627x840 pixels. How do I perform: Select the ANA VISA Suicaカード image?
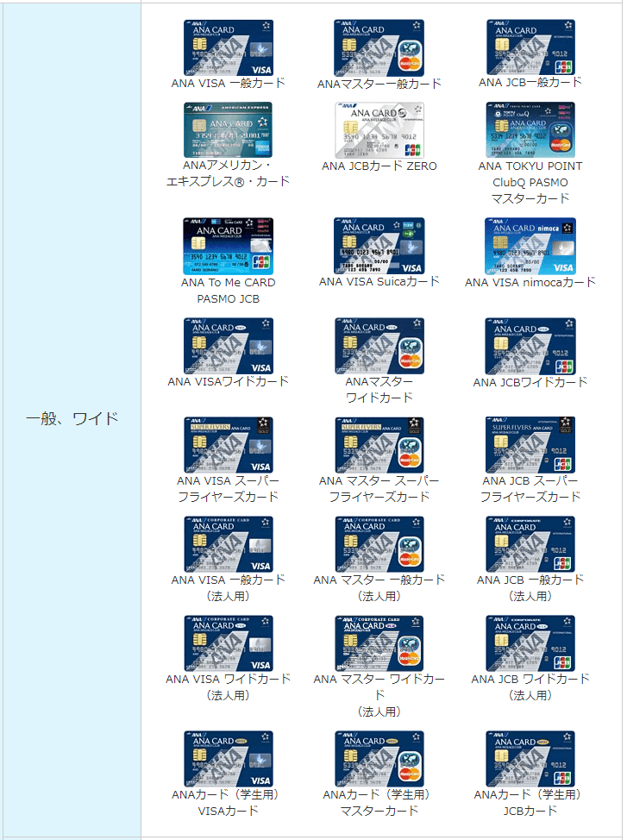tap(379, 247)
